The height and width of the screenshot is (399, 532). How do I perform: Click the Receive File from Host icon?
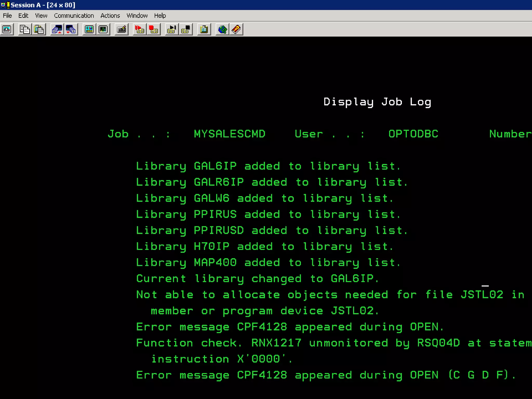[71, 29]
